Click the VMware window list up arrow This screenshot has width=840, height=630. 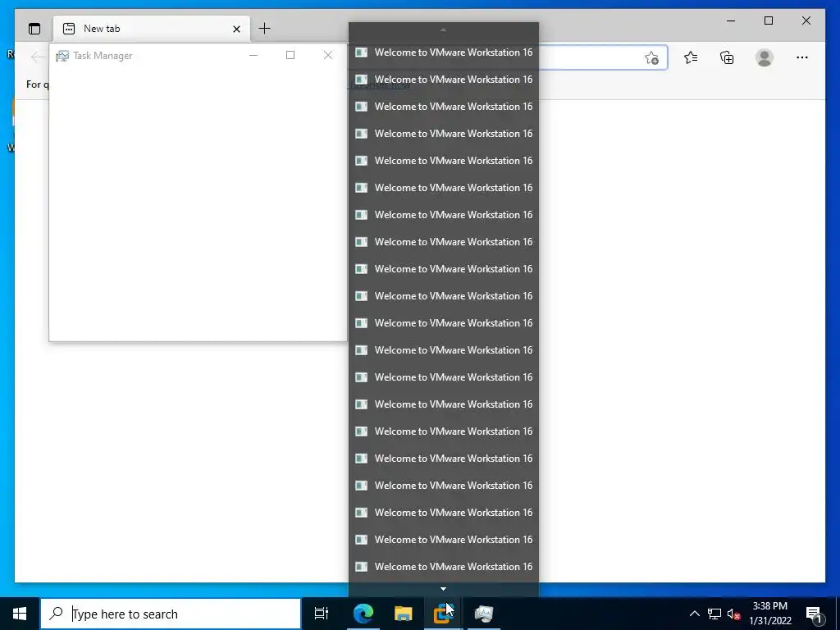pos(443,30)
